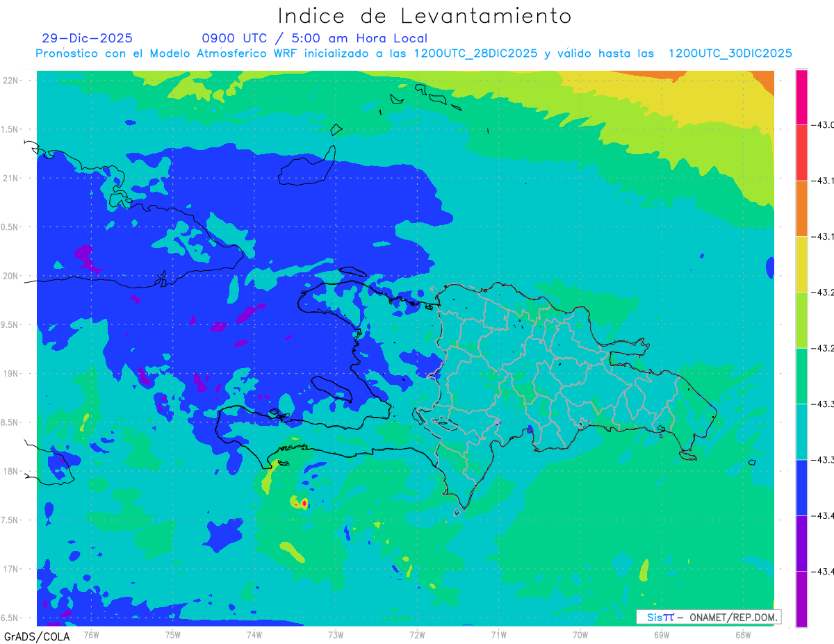Click the "71W" longitude label
The height and width of the screenshot is (644, 834).
tap(498, 634)
